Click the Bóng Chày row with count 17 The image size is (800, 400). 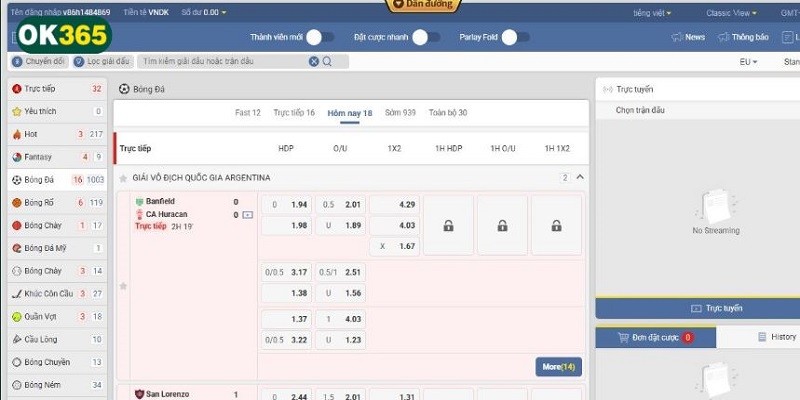57,226
